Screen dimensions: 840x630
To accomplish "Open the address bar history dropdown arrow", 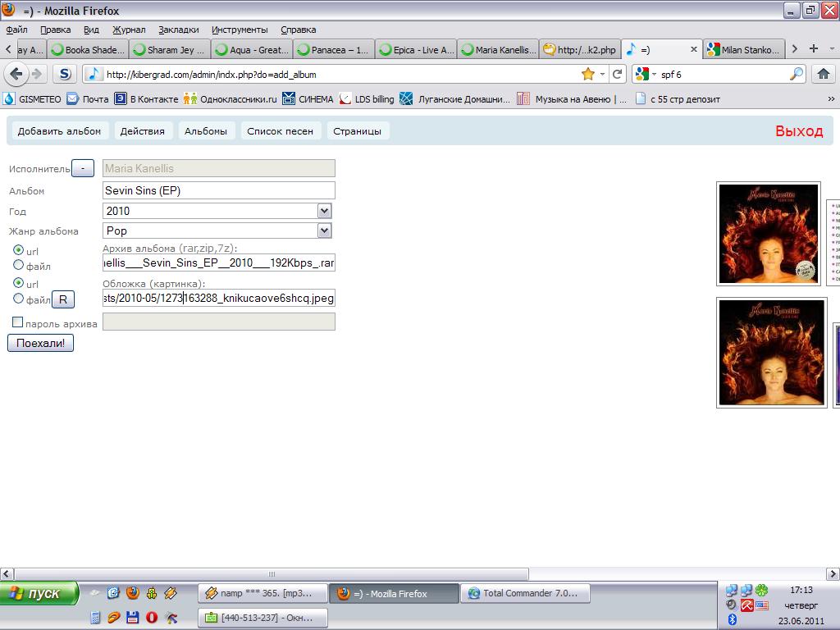I will tap(603, 74).
